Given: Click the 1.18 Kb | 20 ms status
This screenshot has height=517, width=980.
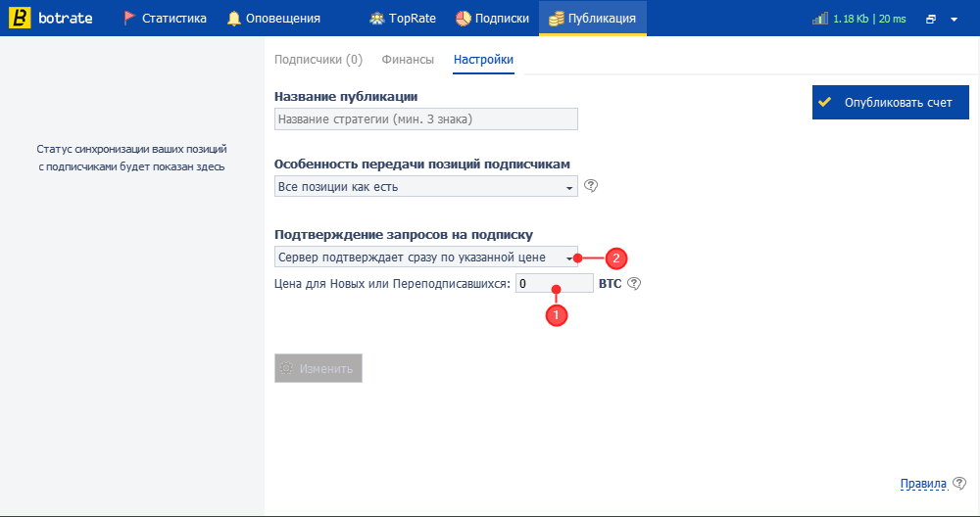Looking at the screenshot, I should 869,19.
